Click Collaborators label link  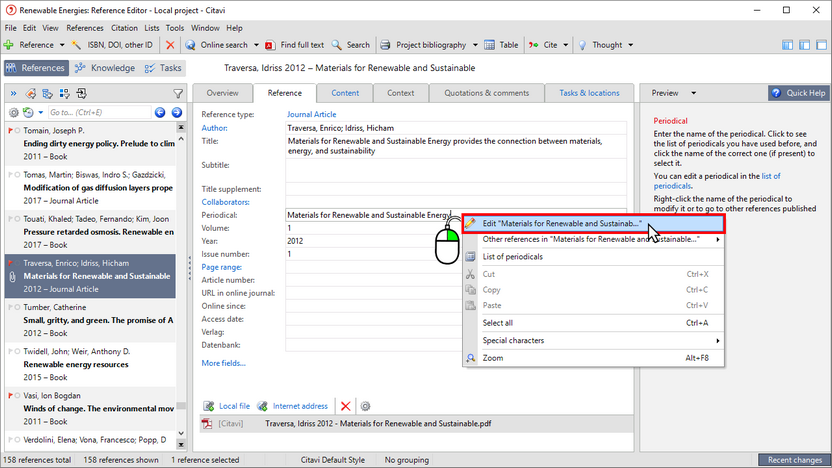tap(225, 202)
